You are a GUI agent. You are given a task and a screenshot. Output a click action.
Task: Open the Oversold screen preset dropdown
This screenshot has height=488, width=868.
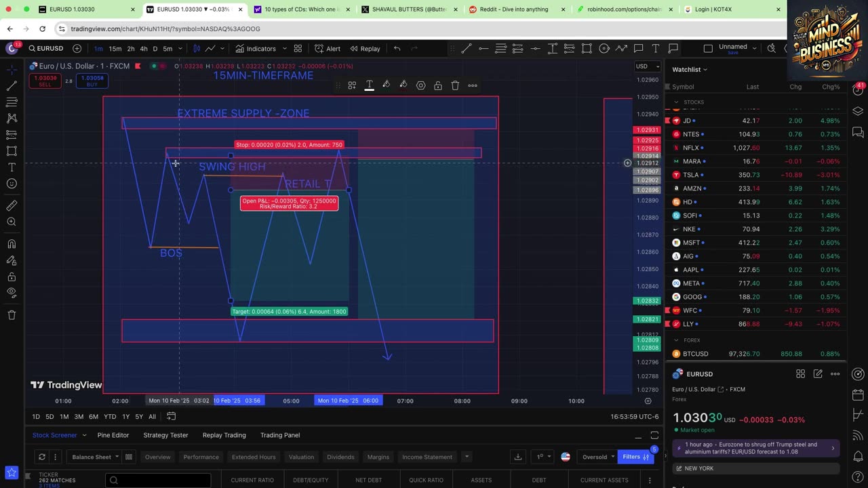(598, 457)
